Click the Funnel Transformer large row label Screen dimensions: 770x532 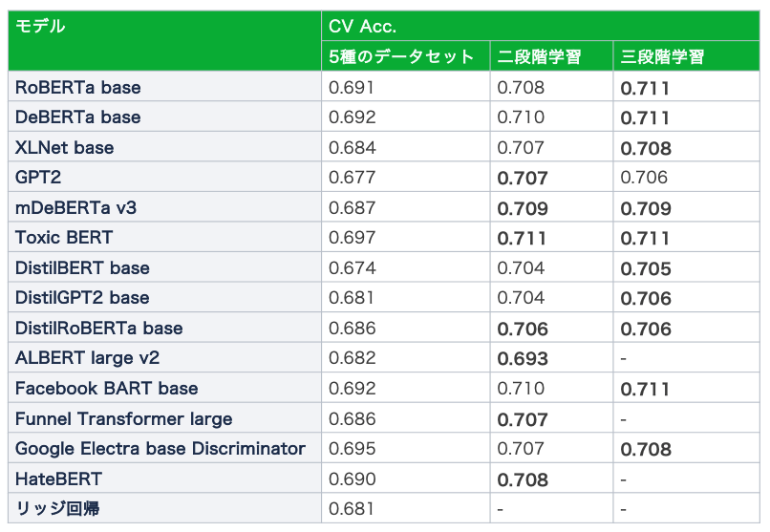tap(124, 418)
